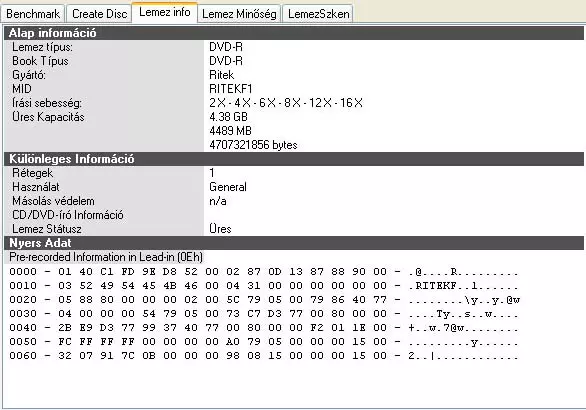Select the Lemez típus row label
Viewport: 586px width, 410px height.
point(42,47)
